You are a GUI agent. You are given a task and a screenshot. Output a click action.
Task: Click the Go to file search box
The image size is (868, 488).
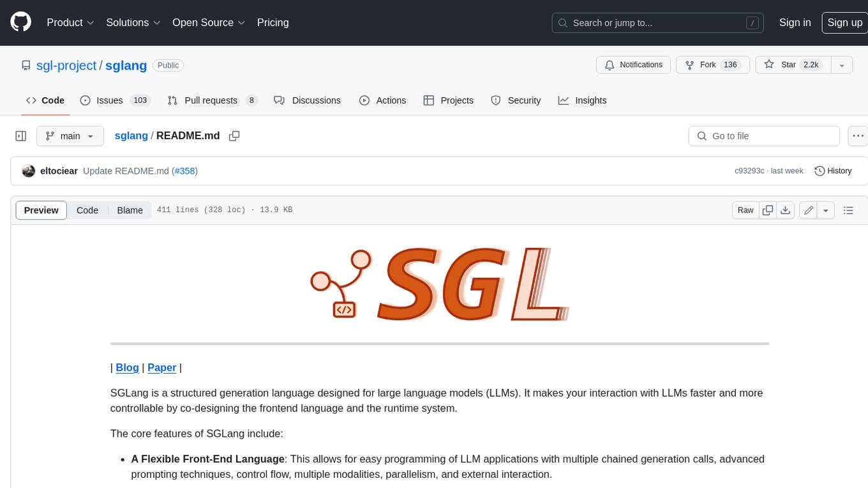point(764,136)
